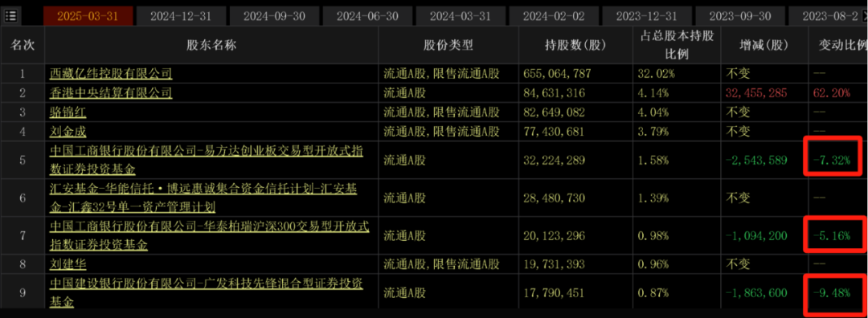This screenshot has width=868, height=318.
Task: Open the 2024-06-30 report tab
Action: click(x=366, y=16)
